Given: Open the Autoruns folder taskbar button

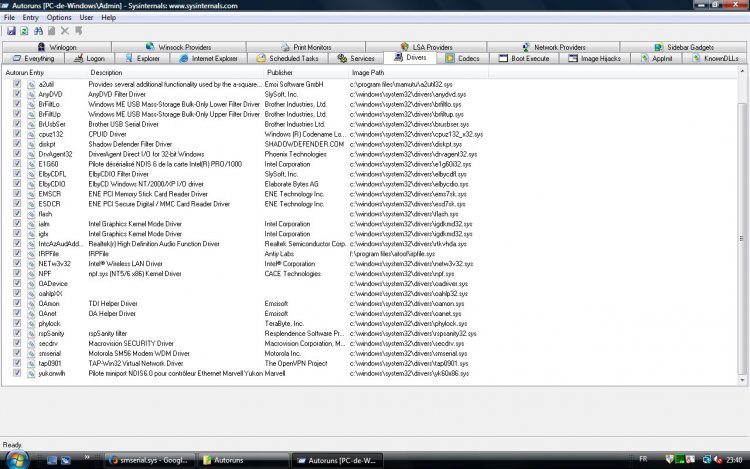Looking at the screenshot, I should click(243, 460).
